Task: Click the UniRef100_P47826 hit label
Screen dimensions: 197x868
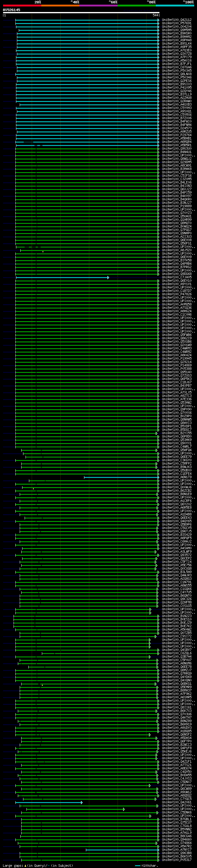Action: (177, 294)
